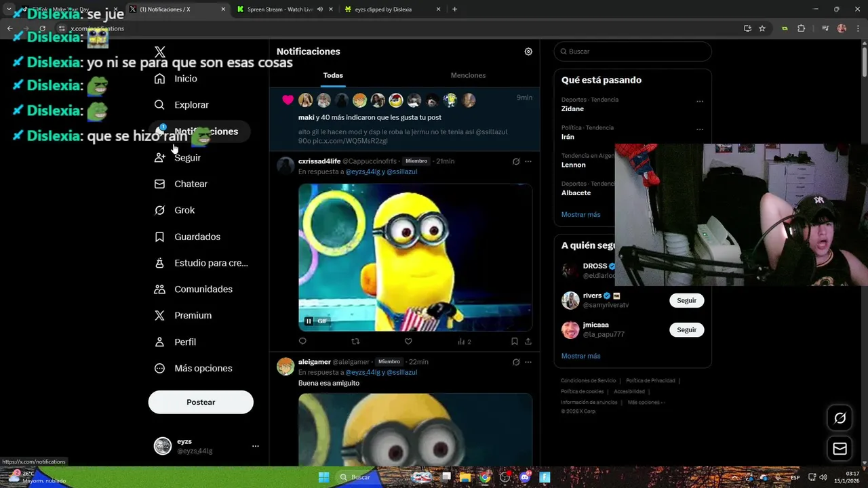
Task: Switch to the Menciones tab
Action: click(x=468, y=75)
